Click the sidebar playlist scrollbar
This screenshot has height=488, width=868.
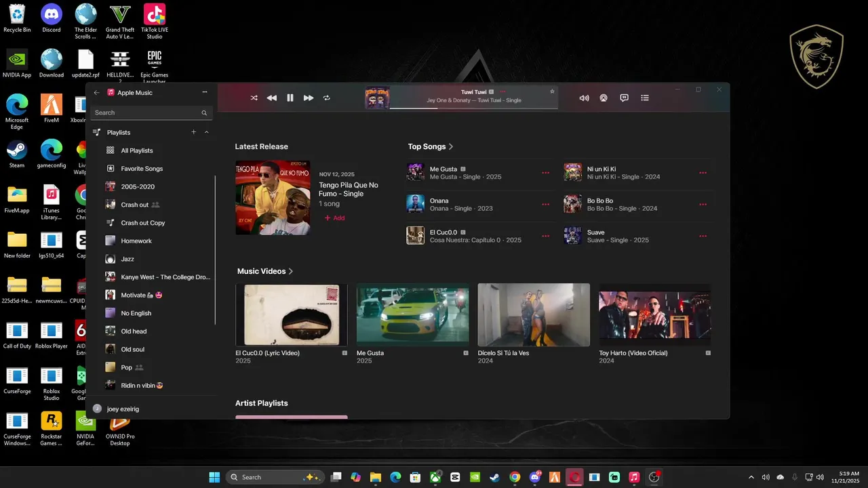click(215, 249)
